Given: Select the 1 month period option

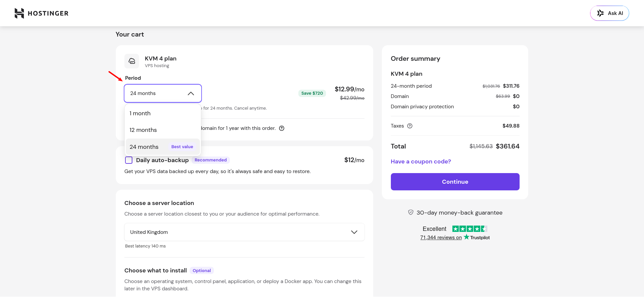Looking at the screenshot, I should pos(163,113).
